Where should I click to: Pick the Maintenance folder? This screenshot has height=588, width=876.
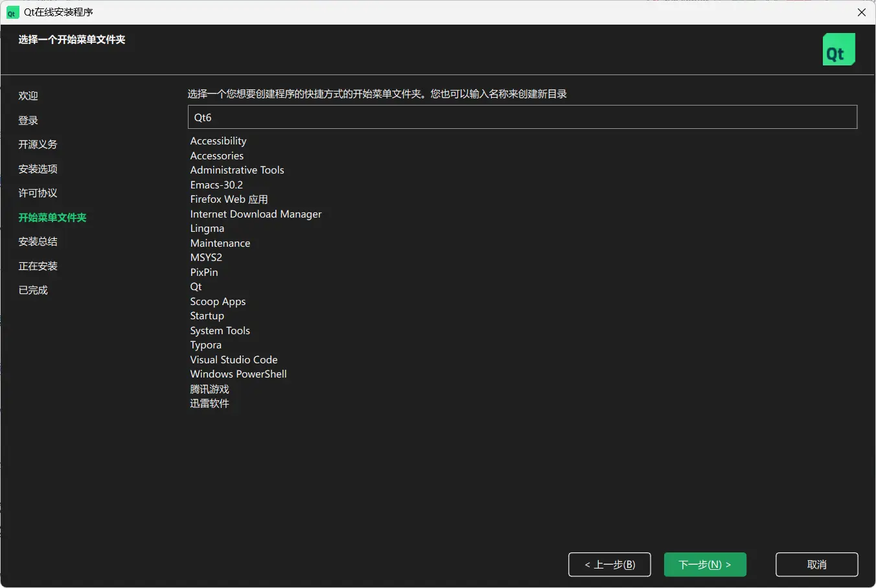tap(220, 243)
